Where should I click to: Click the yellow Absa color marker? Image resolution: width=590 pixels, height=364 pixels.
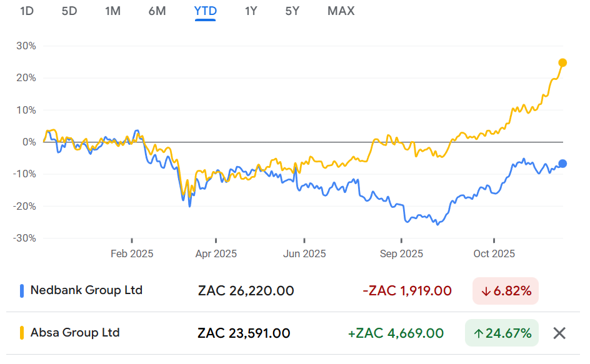pyautogui.click(x=22, y=333)
